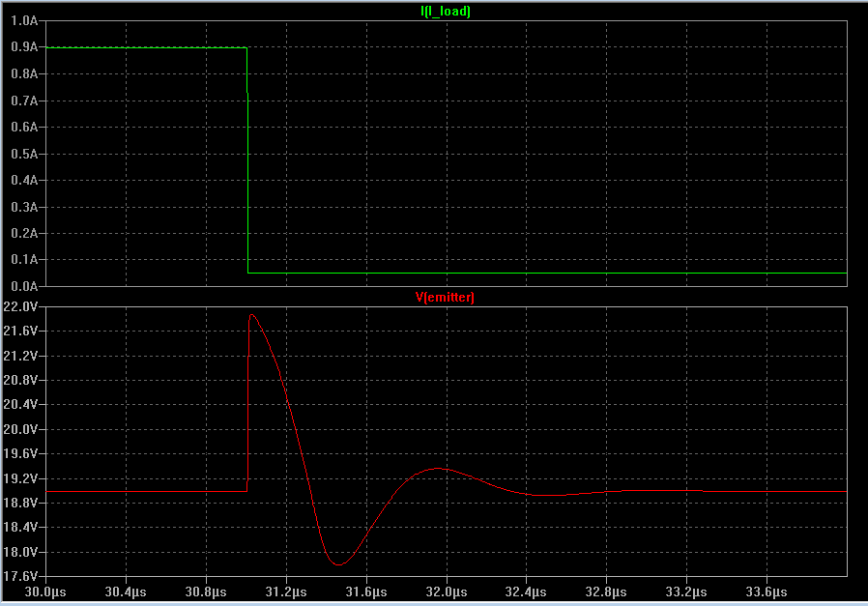This screenshot has width=868, height=606.
Task: Click the 20.8V axis label
Action: tap(20, 380)
